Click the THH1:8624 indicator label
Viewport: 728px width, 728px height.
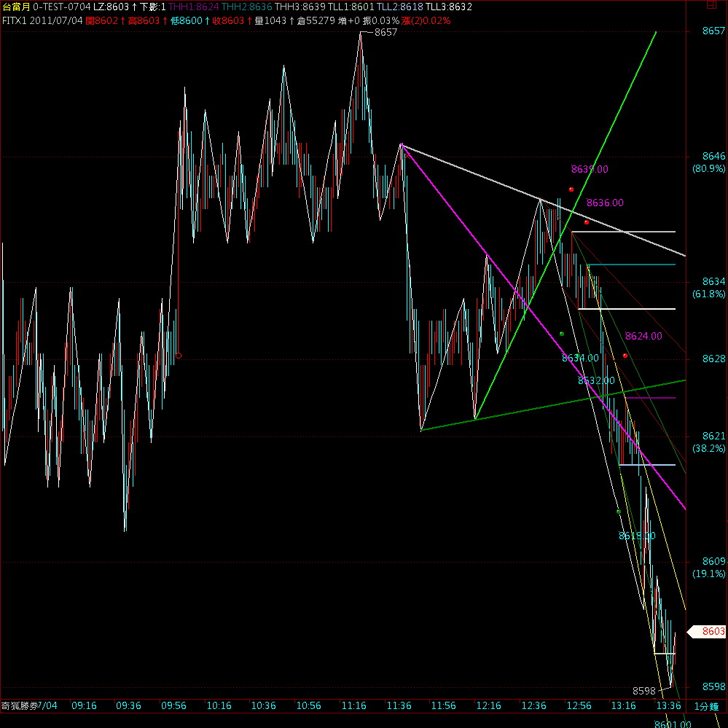(x=193, y=7)
